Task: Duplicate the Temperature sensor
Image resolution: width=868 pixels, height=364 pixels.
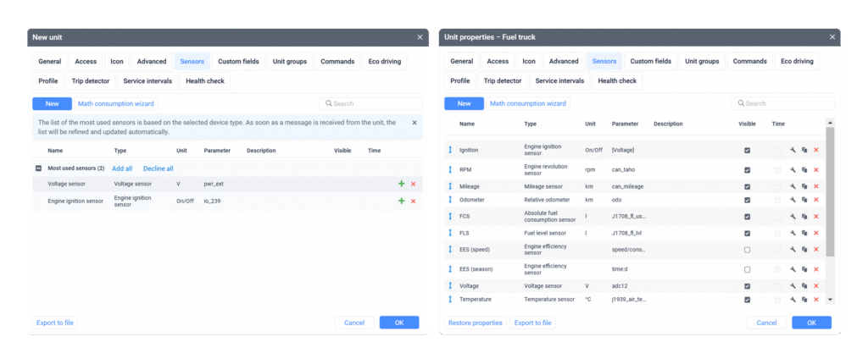Action: [x=804, y=299]
